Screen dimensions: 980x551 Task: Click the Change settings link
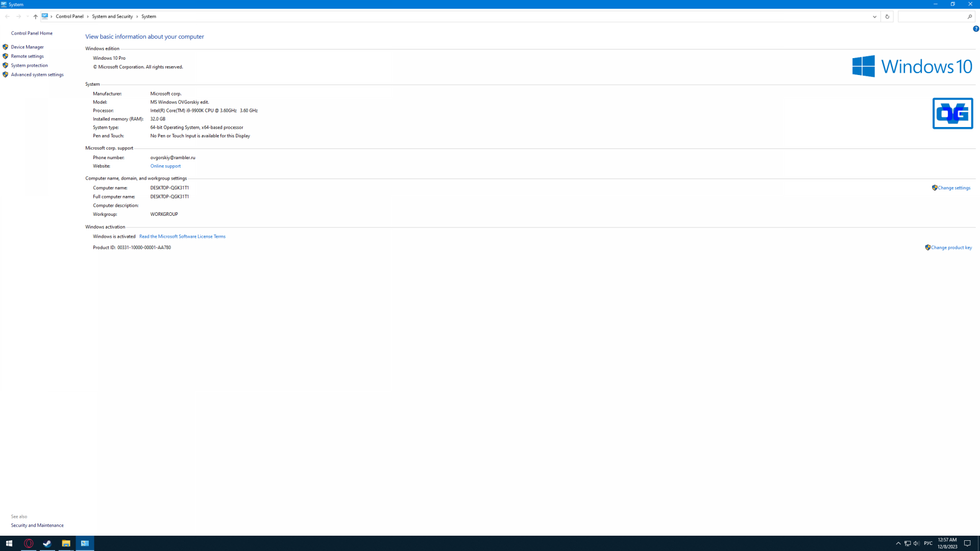click(x=953, y=188)
